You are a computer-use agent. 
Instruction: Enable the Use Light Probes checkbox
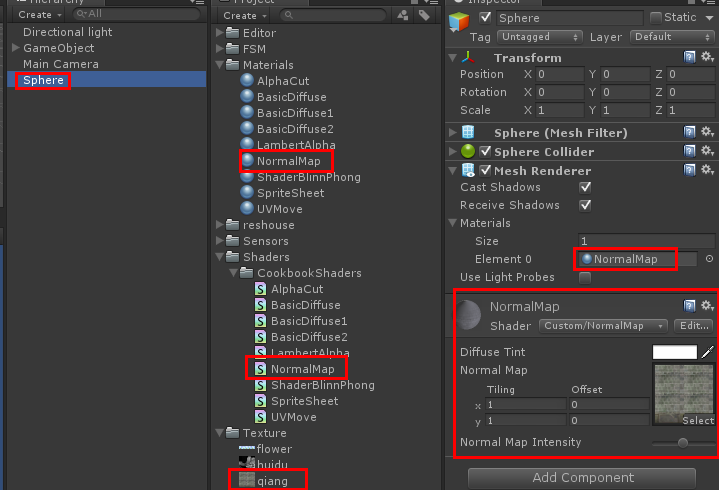[x=585, y=277]
